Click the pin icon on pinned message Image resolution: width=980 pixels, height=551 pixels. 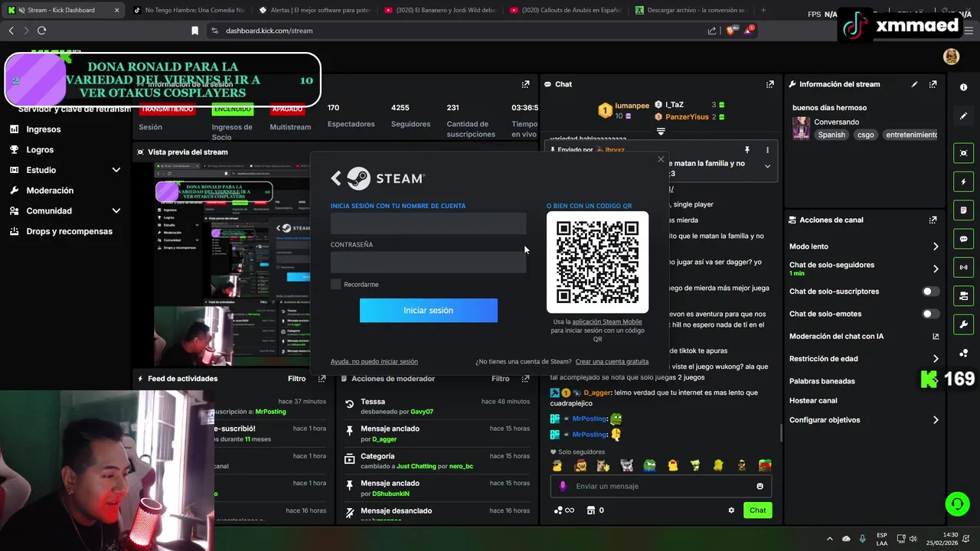[746, 150]
